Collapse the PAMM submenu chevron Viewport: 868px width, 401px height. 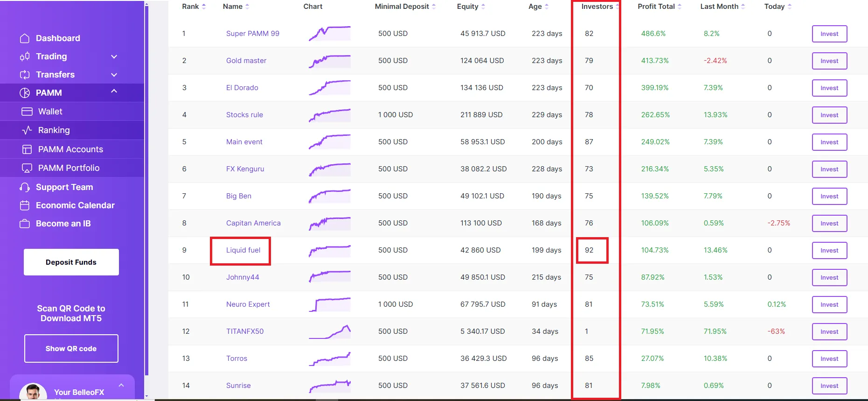click(114, 91)
